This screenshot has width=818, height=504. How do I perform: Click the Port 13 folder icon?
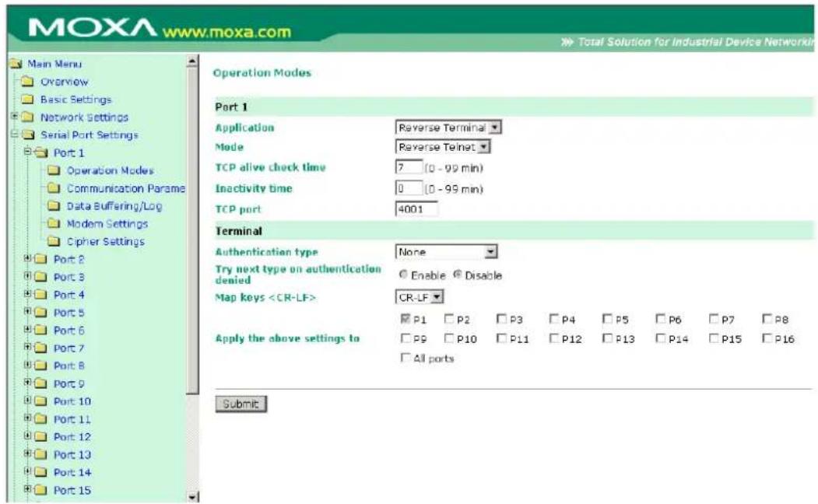(x=40, y=454)
